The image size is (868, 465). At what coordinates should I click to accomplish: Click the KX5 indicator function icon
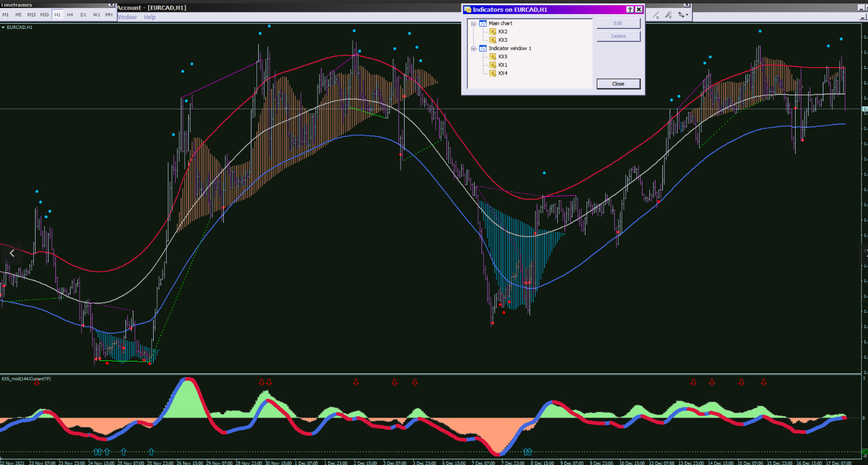[x=493, y=57]
